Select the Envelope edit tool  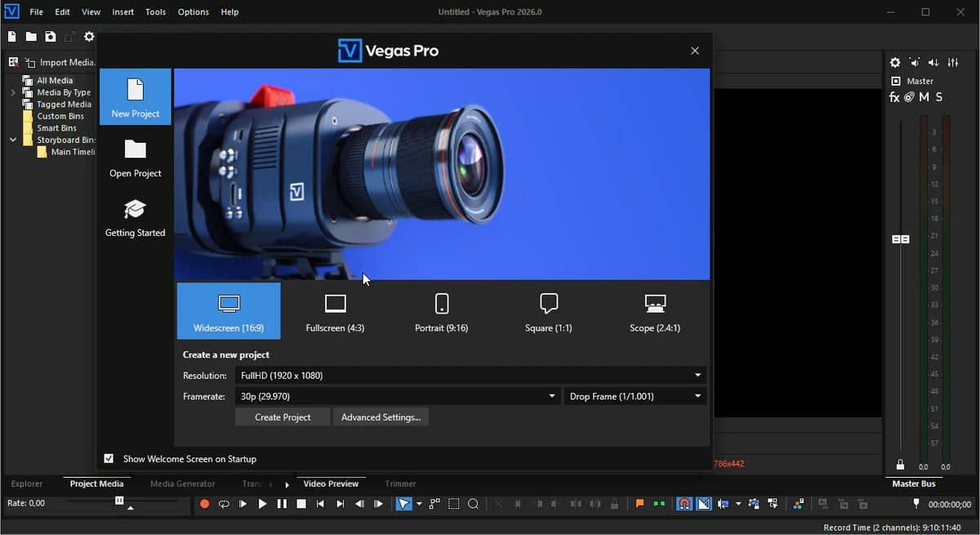coord(434,504)
